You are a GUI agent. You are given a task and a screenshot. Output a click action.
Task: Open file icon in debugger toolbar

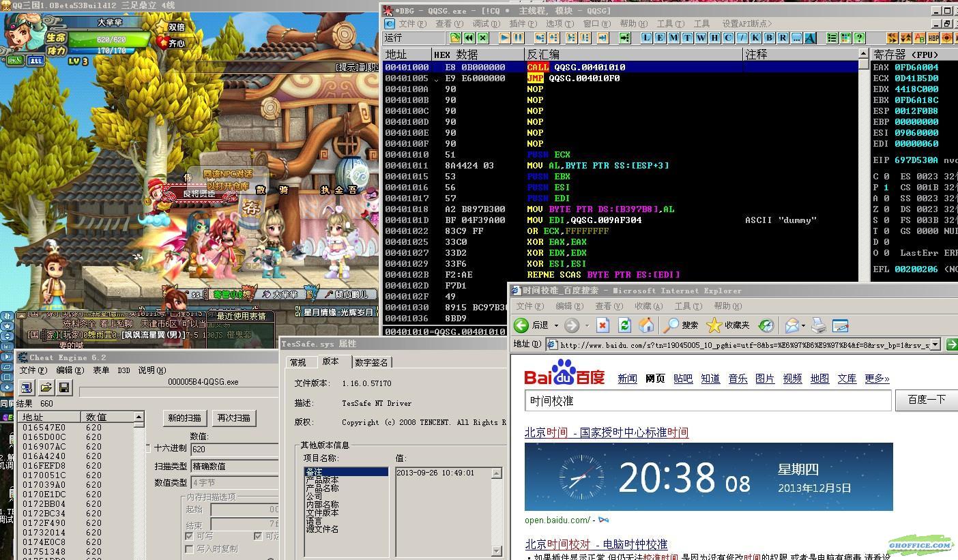[x=455, y=38]
